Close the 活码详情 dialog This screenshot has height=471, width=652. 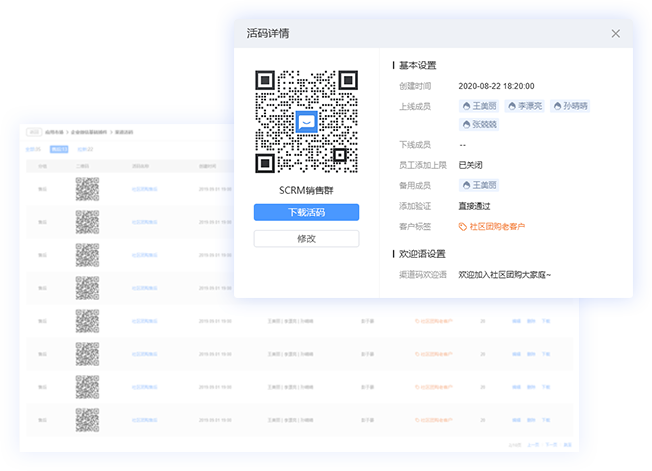[615, 34]
